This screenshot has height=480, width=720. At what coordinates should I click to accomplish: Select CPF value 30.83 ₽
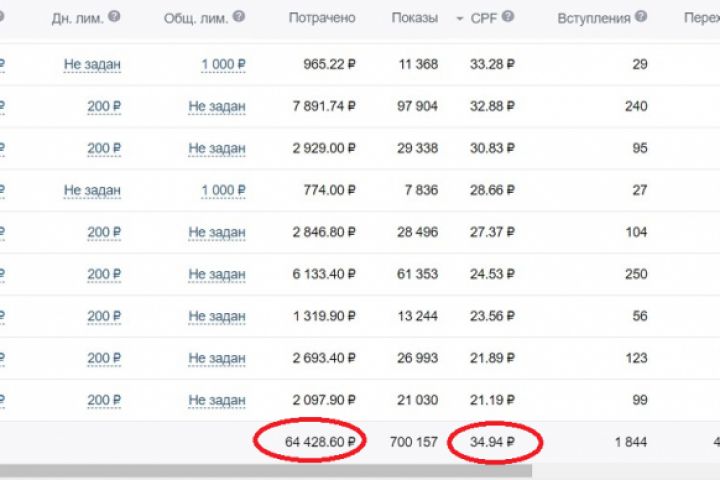(x=492, y=148)
